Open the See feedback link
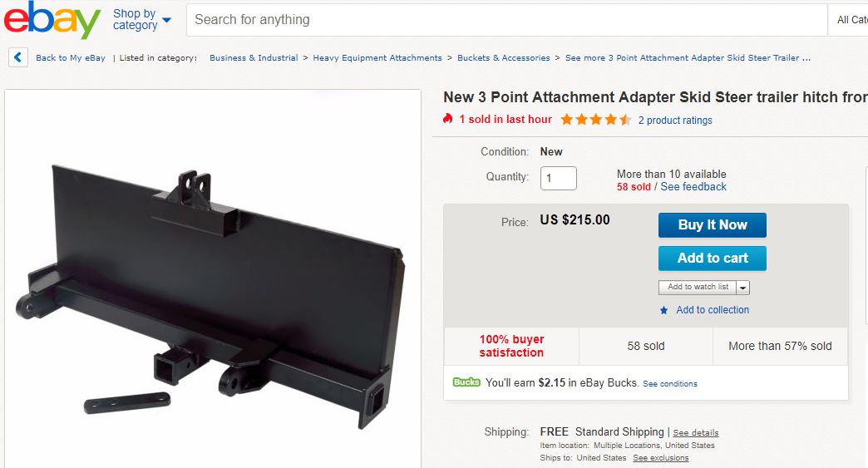The height and width of the screenshot is (468, 868). click(693, 187)
